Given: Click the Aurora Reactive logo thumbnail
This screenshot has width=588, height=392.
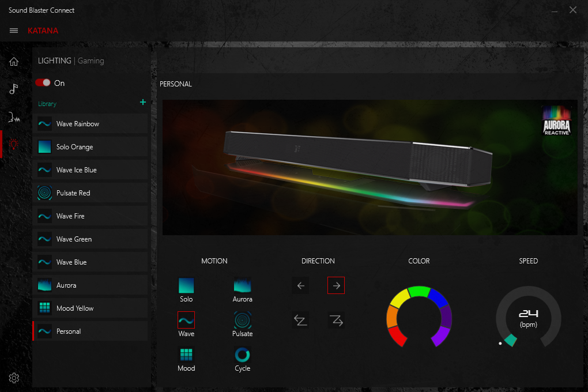Looking at the screenshot, I should [556, 120].
